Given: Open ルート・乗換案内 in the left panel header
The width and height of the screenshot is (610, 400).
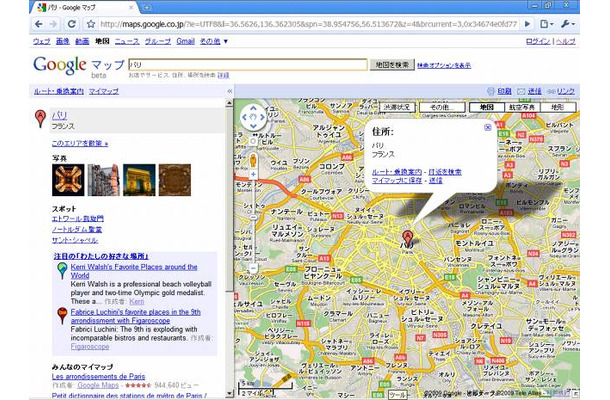Looking at the screenshot, I should pyautogui.click(x=59, y=91).
